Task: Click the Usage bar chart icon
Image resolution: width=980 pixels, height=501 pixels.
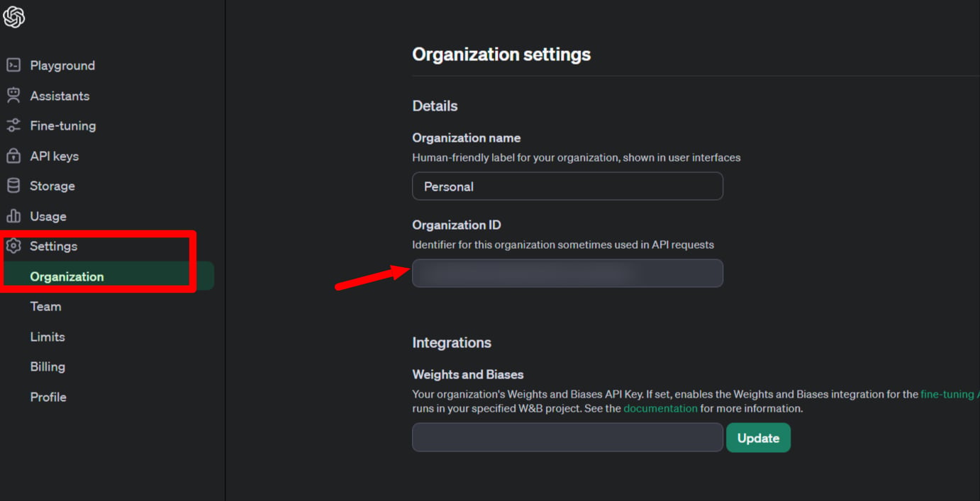Action: [x=13, y=216]
